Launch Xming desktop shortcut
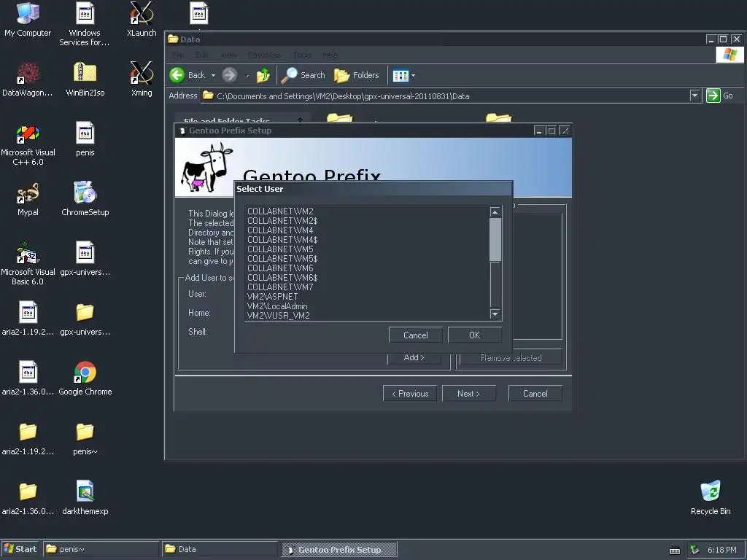The image size is (747, 560). click(142, 79)
